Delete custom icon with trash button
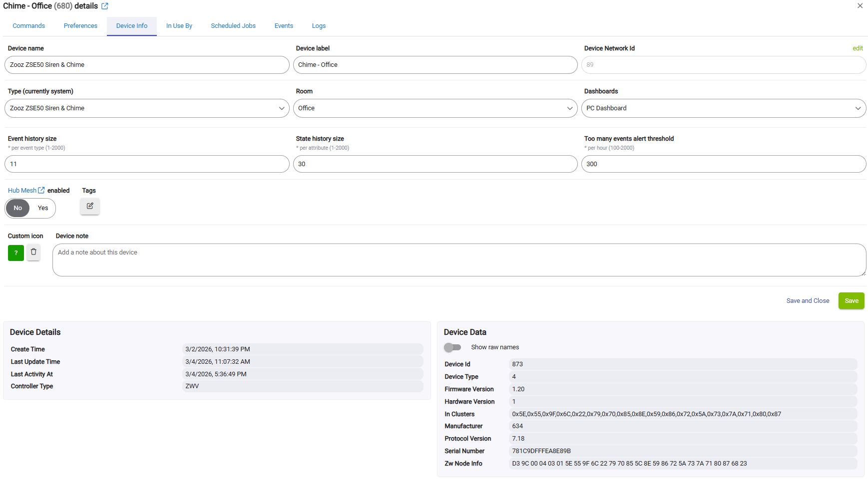Viewport: 868px width, 500px height. coord(33,252)
